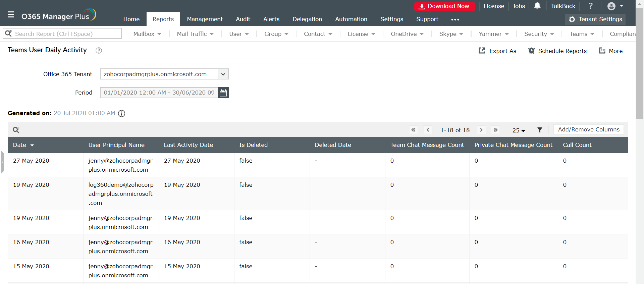The image size is (644, 284).
Task: Open the Settings tab
Action: click(x=392, y=19)
